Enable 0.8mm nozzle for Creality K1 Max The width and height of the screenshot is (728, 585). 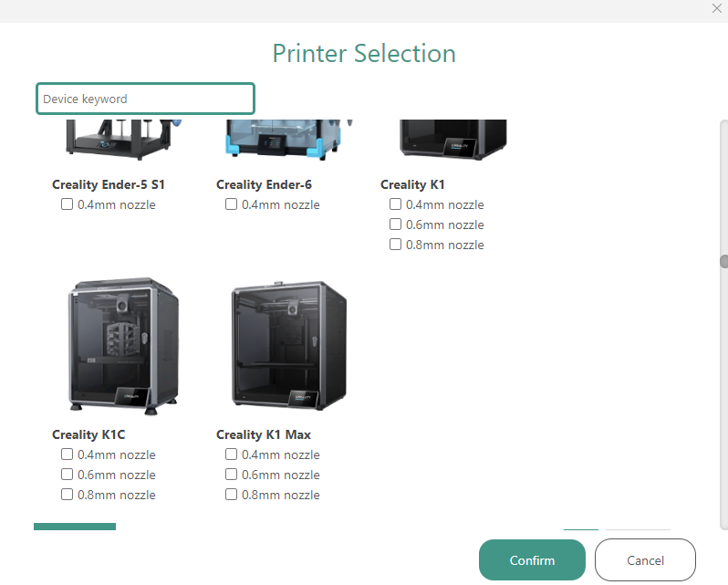pyautogui.click(x=231, y=495)
